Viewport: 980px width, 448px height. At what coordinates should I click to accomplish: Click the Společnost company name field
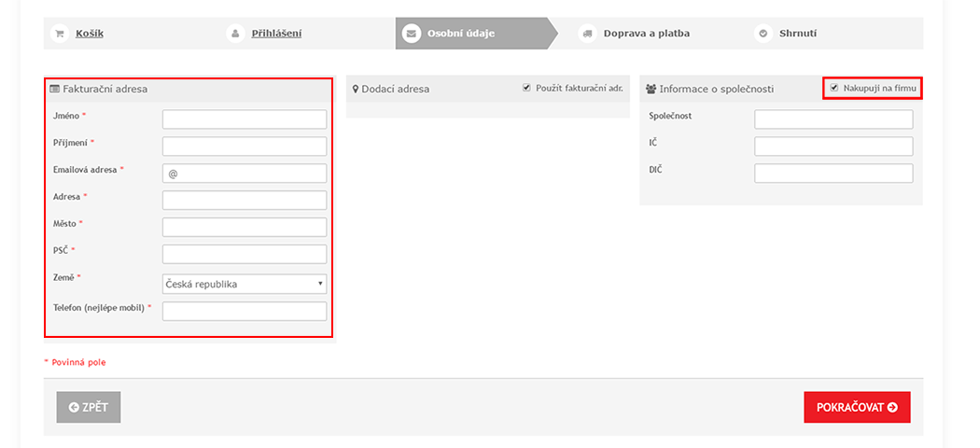833,119
